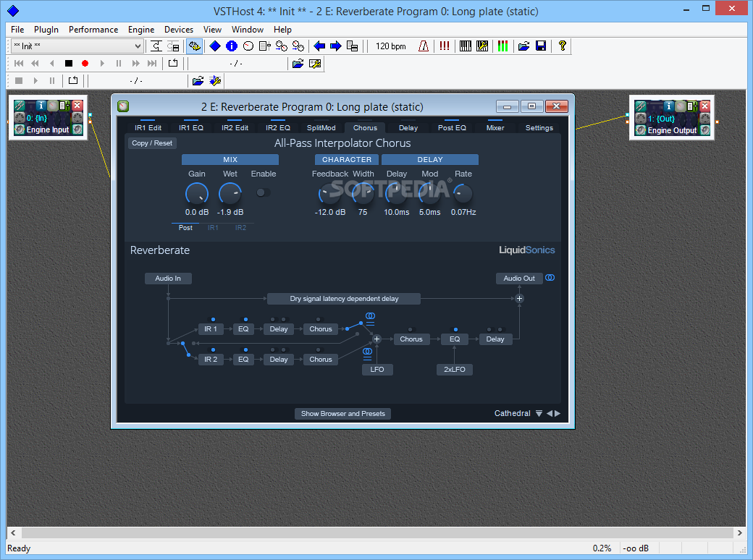This screenshot has height=560, width=753.
Task: Click the Audio In block
Action: (168, 279)
